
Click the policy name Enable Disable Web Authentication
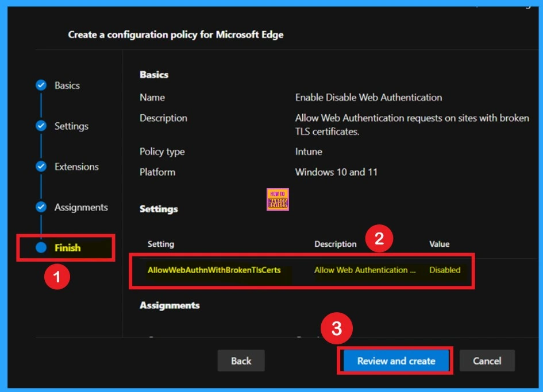(x=368, y=98)
